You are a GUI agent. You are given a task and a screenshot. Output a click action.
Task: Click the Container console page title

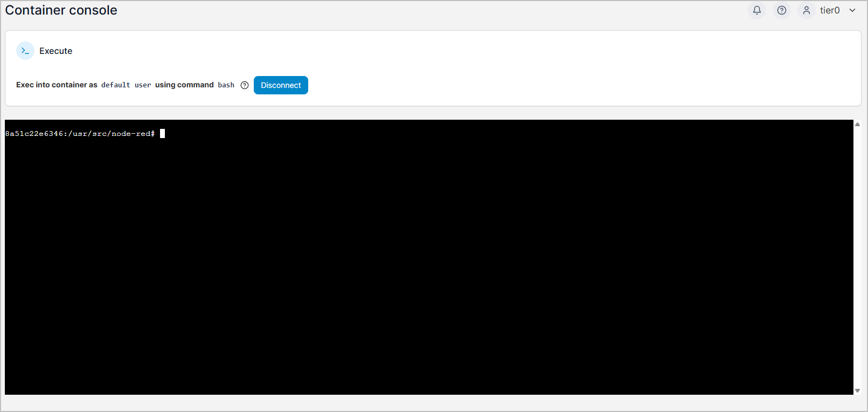(x=61, y=10)
